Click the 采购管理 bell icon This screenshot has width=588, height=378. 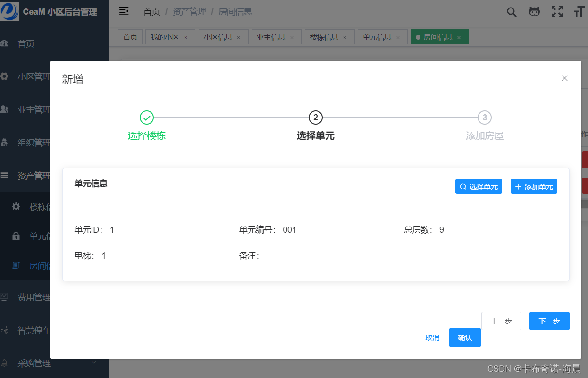tap(5, 363)
